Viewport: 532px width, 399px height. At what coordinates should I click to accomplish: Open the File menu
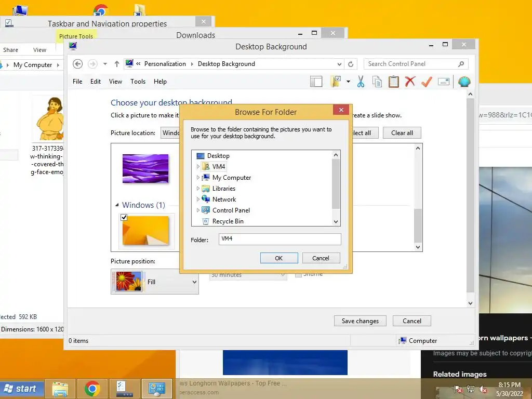pos(77,82)
